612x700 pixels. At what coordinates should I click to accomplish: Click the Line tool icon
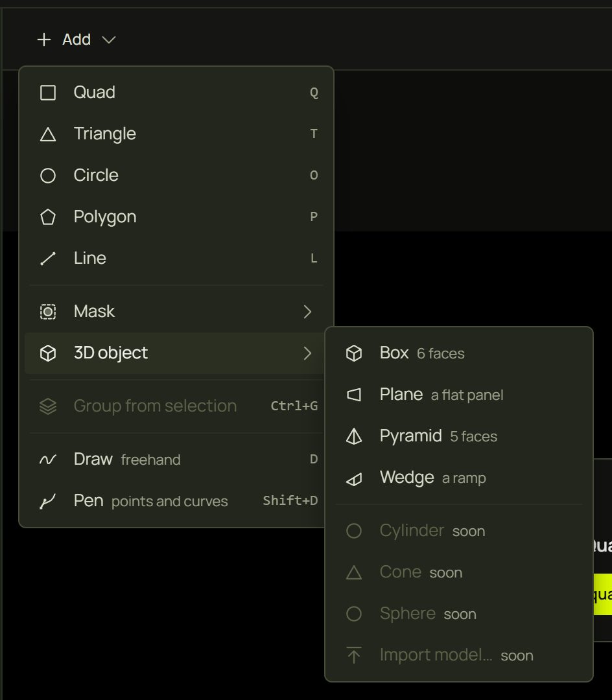(x=48, y=259)
